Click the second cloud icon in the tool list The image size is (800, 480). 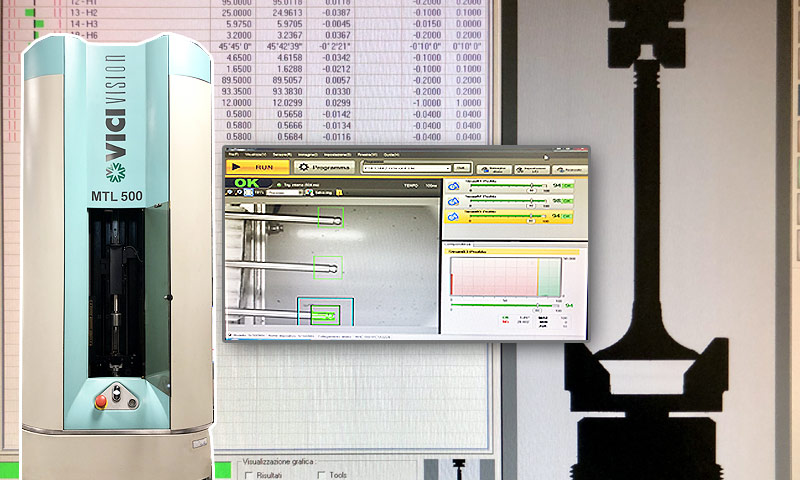point(452,201)
